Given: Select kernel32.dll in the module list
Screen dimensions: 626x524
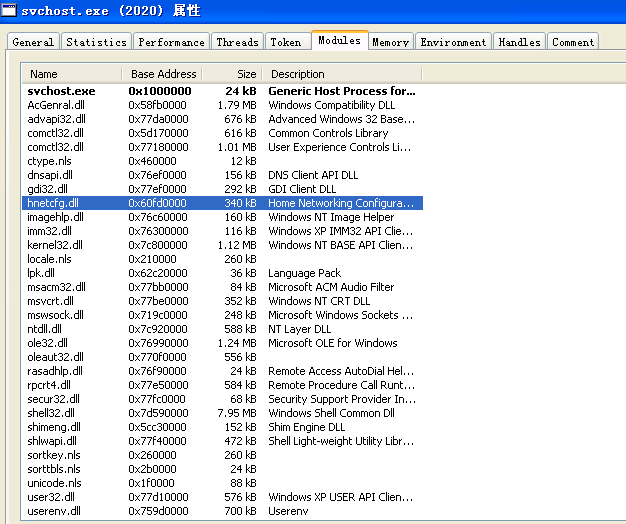Looking at the screenshot, I should coord(57,245).
